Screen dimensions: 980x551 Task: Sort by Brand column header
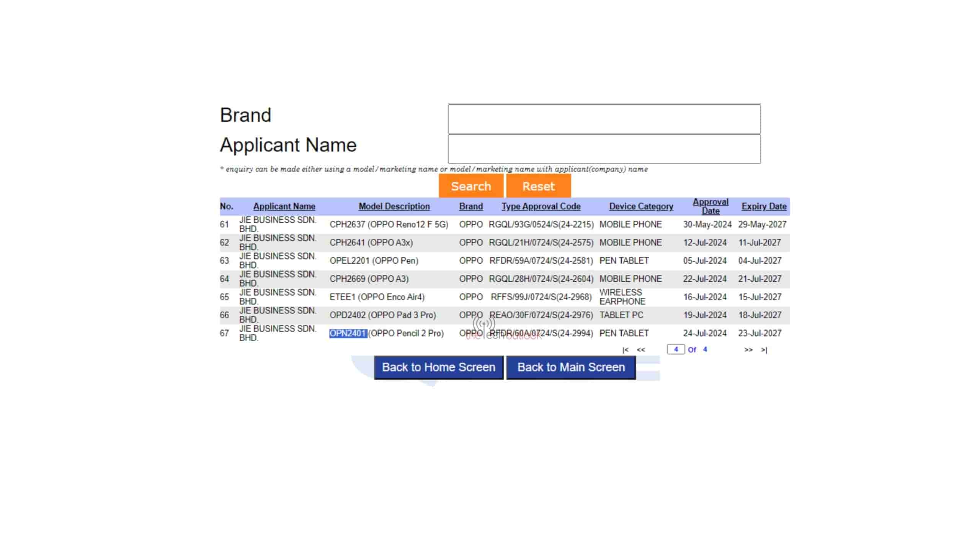(471, 206)
